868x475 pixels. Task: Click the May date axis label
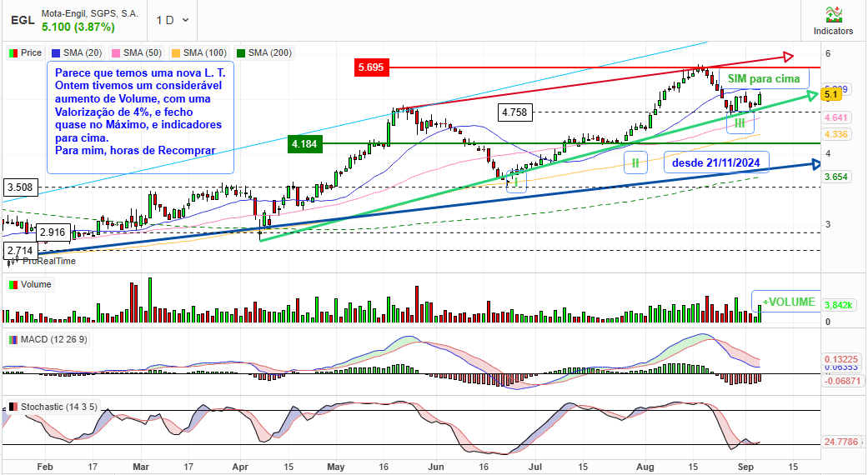coord(336,467)
